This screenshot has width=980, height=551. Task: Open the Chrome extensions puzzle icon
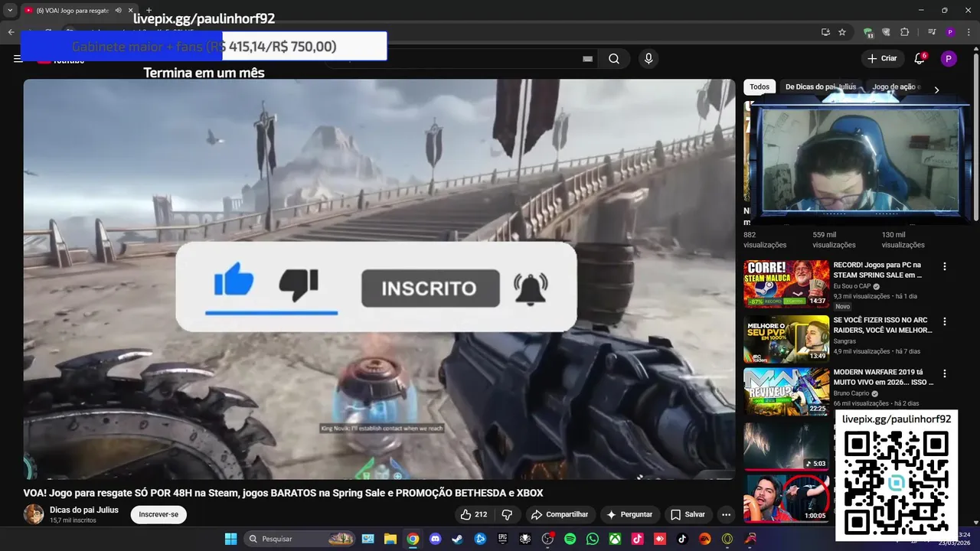coord(904,32)
